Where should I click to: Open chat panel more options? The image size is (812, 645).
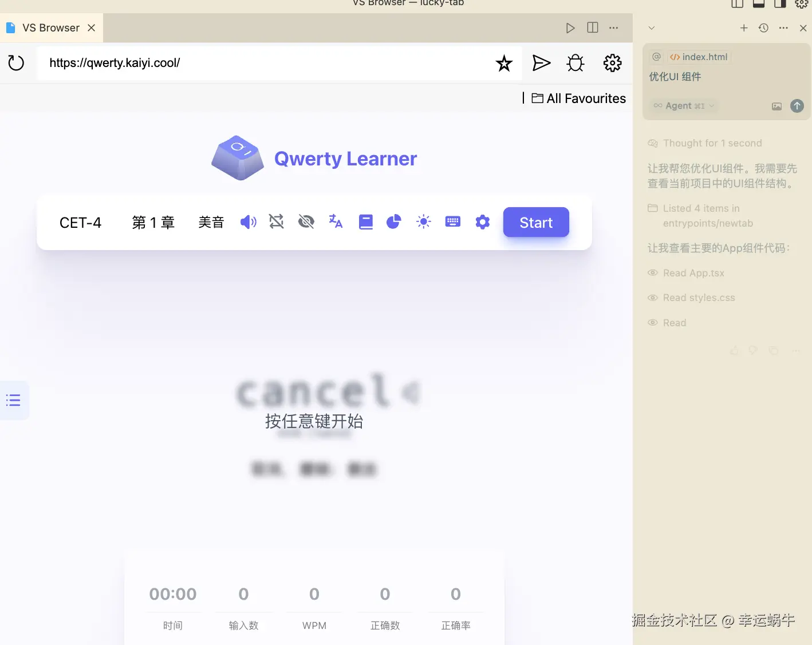[783, 28]
